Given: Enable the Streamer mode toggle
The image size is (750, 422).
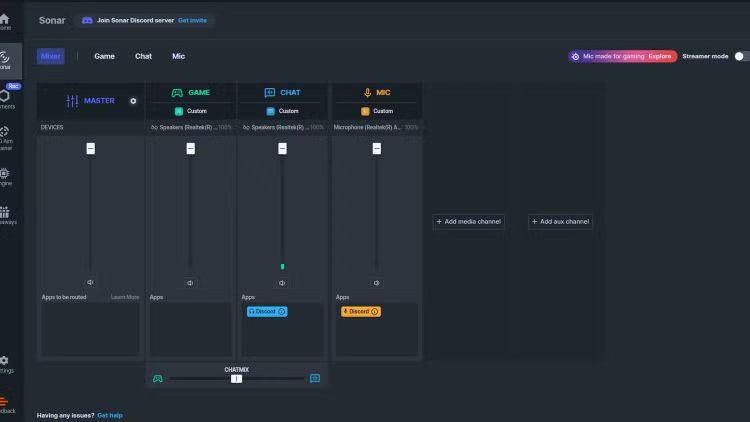Looking at the screenshot, I should tap(741, 57).
